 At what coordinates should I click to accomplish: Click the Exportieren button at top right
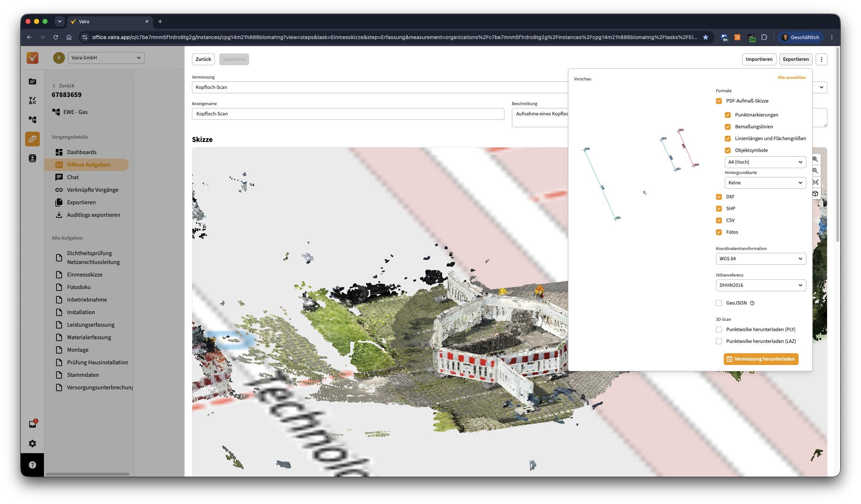tap(796, 59)
